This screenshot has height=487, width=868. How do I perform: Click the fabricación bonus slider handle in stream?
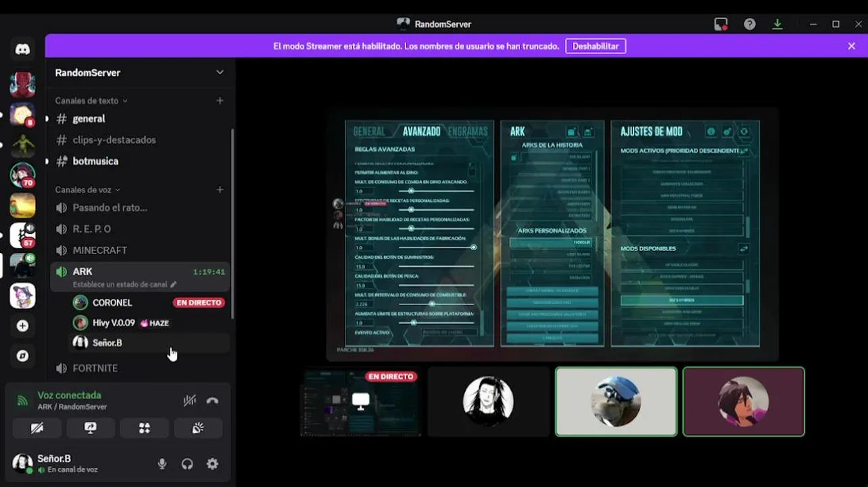click(473, 248)
